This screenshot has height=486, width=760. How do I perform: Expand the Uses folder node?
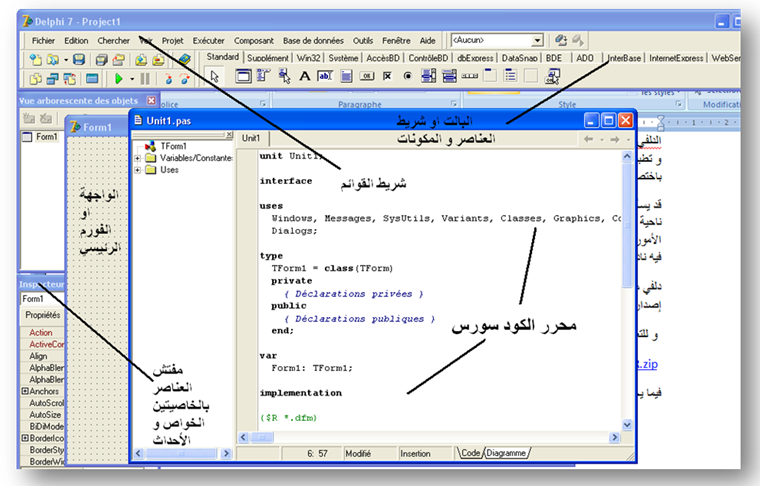pos(138,170)
